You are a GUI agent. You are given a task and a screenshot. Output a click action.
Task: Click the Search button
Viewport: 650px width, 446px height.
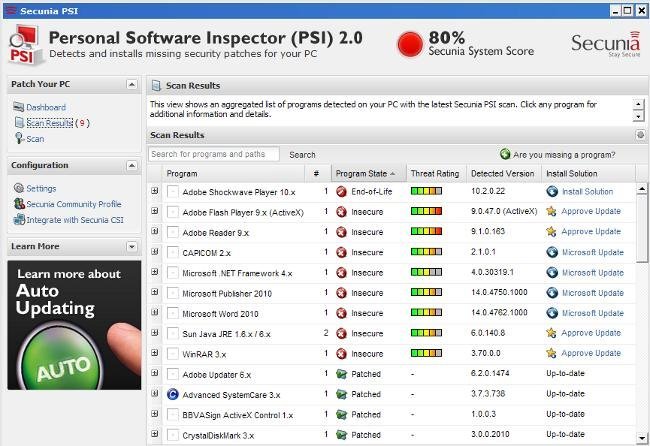point(302,155)
